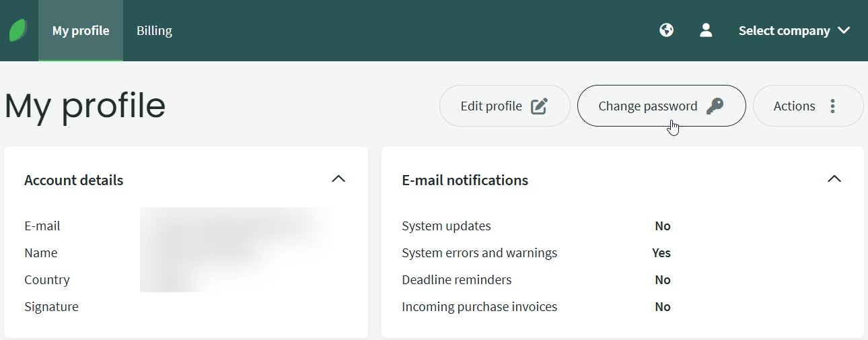The width and height of the screenshot is (868, 340).
Task: Click the key icon on Change password
Action: pyautogui.click(x=715, y=106)
